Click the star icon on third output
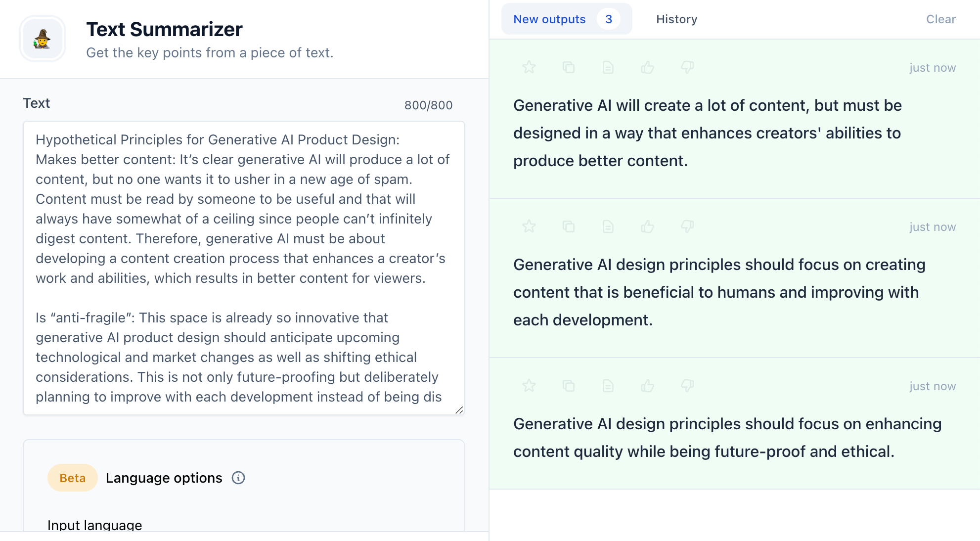Screen dimensions: 980x541 [x=529, y=386]
